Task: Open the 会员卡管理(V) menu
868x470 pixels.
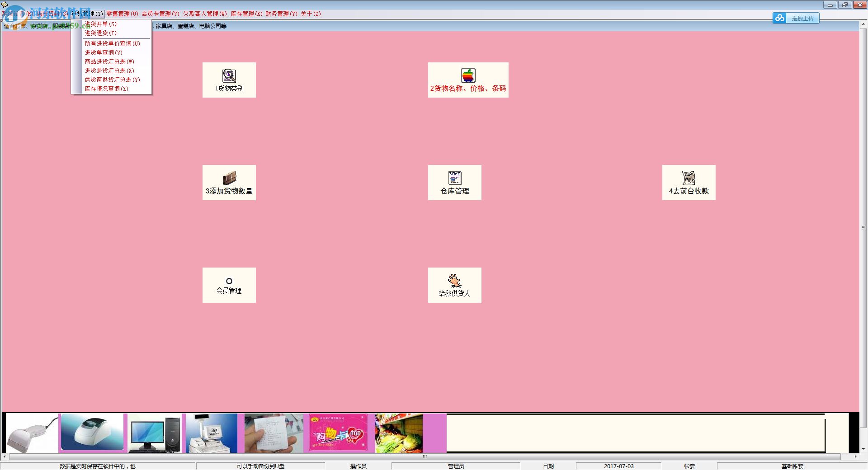Action: (160, 14)
